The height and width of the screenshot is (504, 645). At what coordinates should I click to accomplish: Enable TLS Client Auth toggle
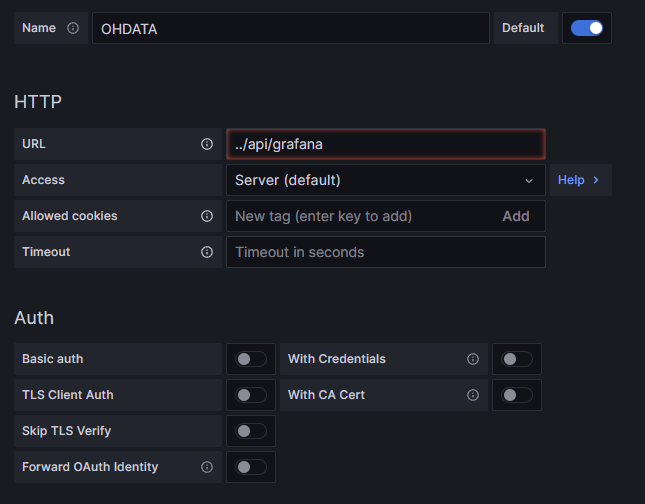point(251,395)
